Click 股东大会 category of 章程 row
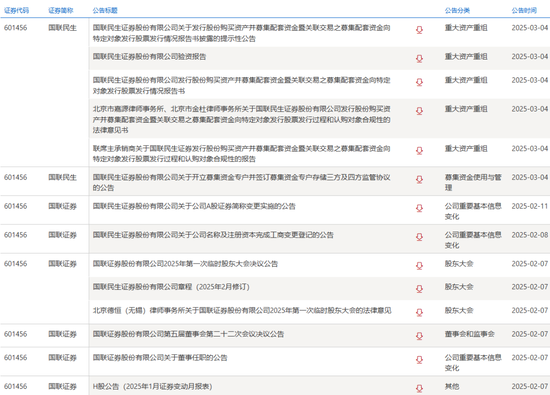This screenshot has width=550, height=395. click(x=459, y=287)
